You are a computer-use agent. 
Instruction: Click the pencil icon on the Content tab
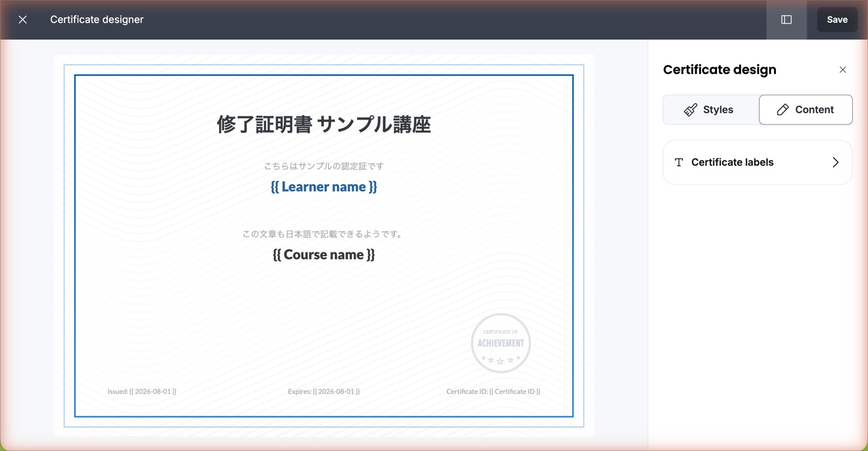point(783,110)
